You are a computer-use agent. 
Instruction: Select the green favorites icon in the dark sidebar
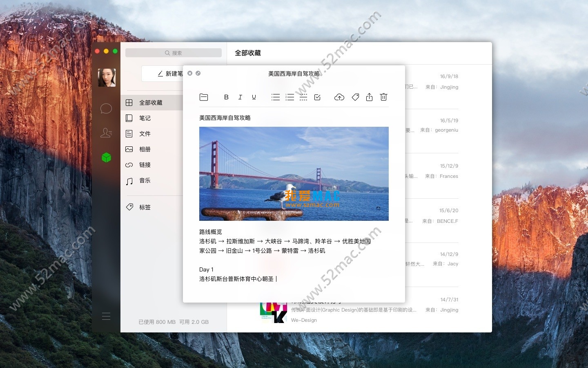(106, 157)
